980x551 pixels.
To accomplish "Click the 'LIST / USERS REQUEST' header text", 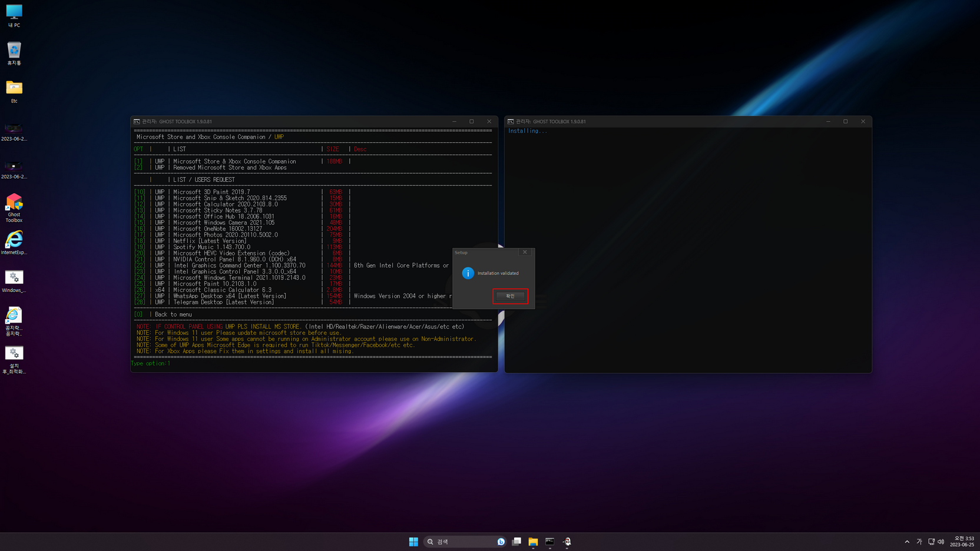I will pyautogui.click(x=204, y=180).
